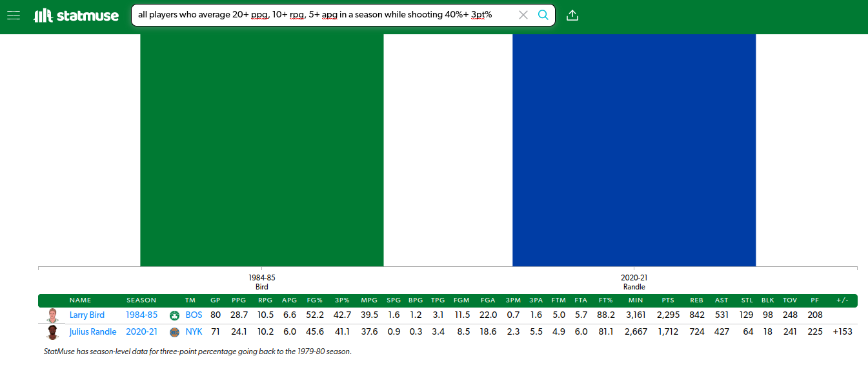Sort table by AST column
This screenshot has height=367, width=868.
pos(722,300)
